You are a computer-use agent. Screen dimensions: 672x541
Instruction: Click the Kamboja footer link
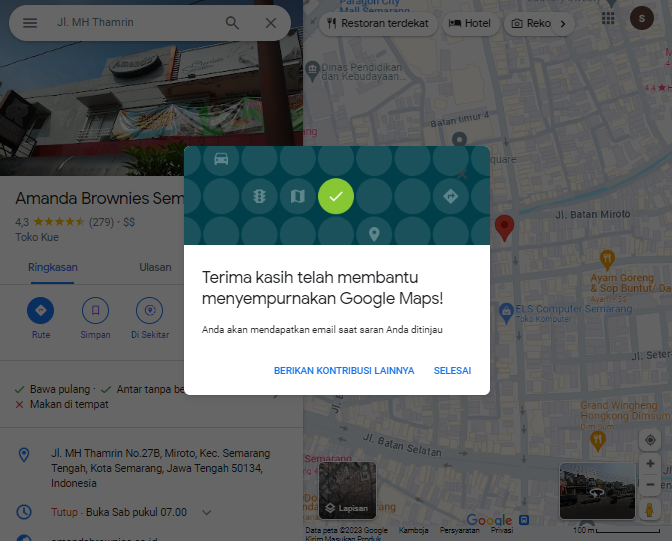click(x=413, y=530)
